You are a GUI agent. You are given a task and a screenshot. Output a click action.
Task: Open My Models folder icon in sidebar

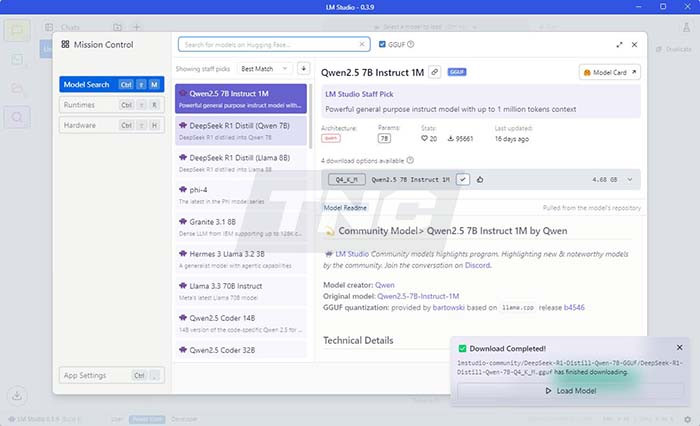(x=17, y=88)
